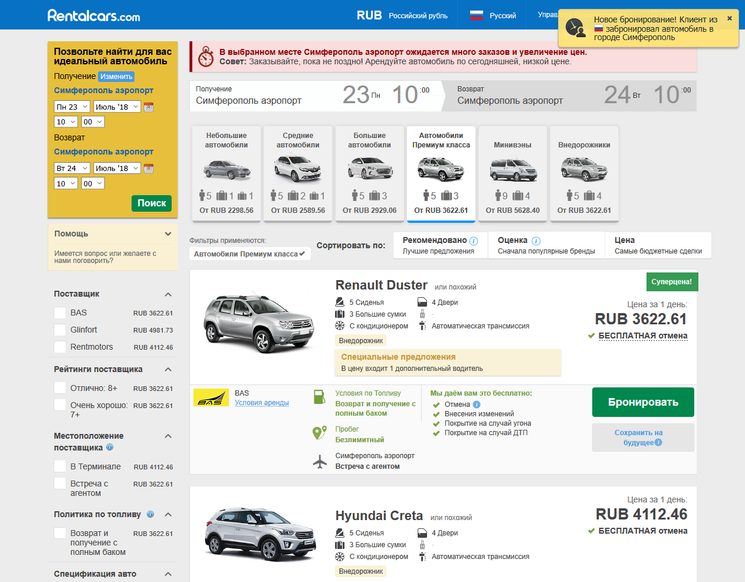This screenshot has width=745, height=582.
Task: Click the fuel pump icon in Renault offer
Action: pyautogui.click(x=320, y=397)
